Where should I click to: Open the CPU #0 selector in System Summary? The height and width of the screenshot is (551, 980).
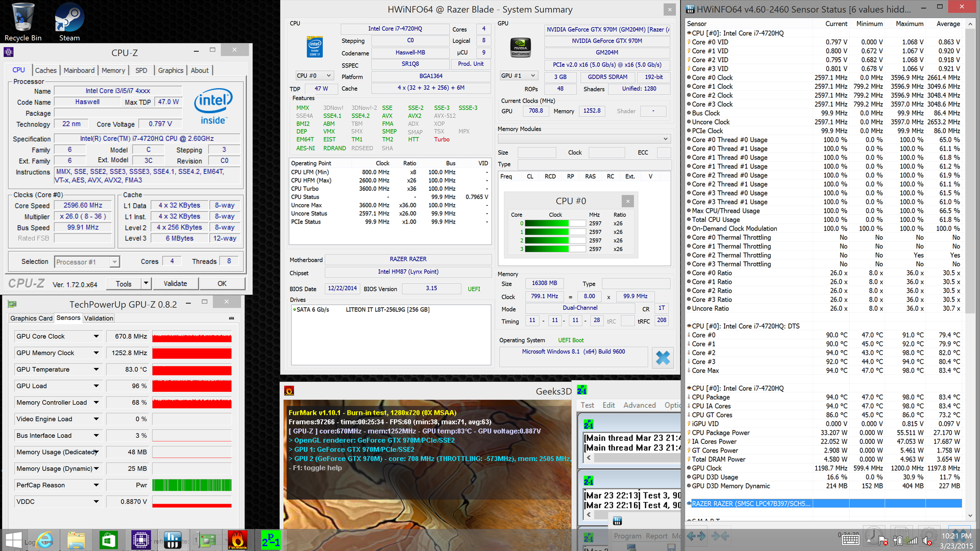coord(314,76)
